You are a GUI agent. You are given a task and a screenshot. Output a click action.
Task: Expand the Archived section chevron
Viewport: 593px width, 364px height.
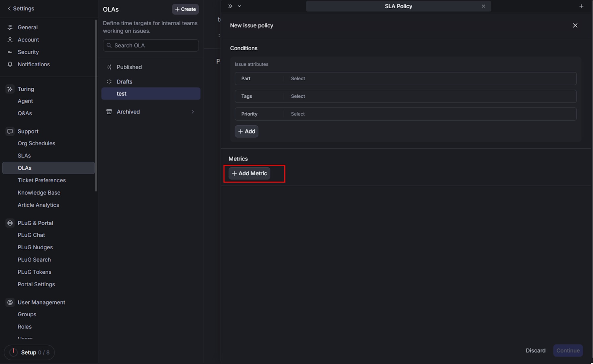192,112
